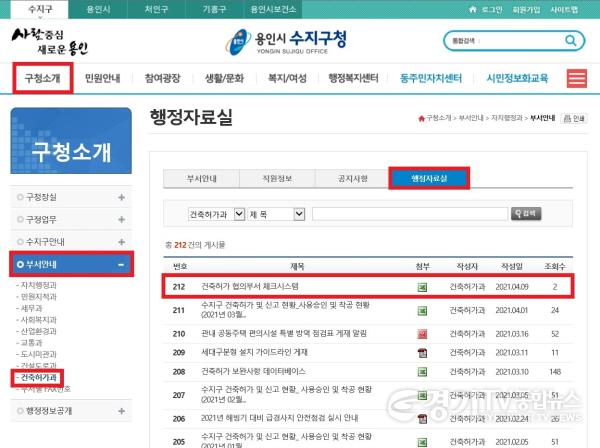Viewport: 600px width, 448px height.
Task: Download PDF attachment of post 209
Action: pyautogui.click(x=422, y=353)
